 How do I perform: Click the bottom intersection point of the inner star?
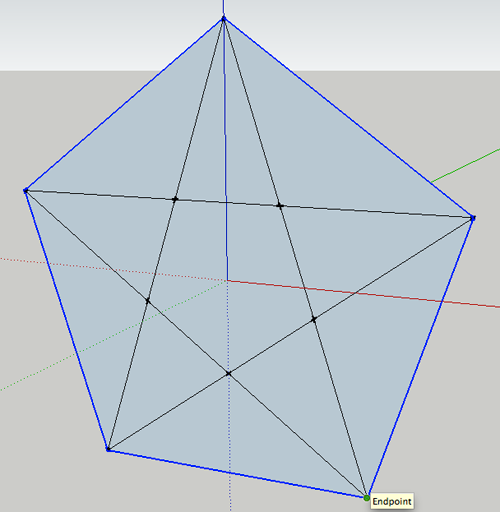point(229,374)
